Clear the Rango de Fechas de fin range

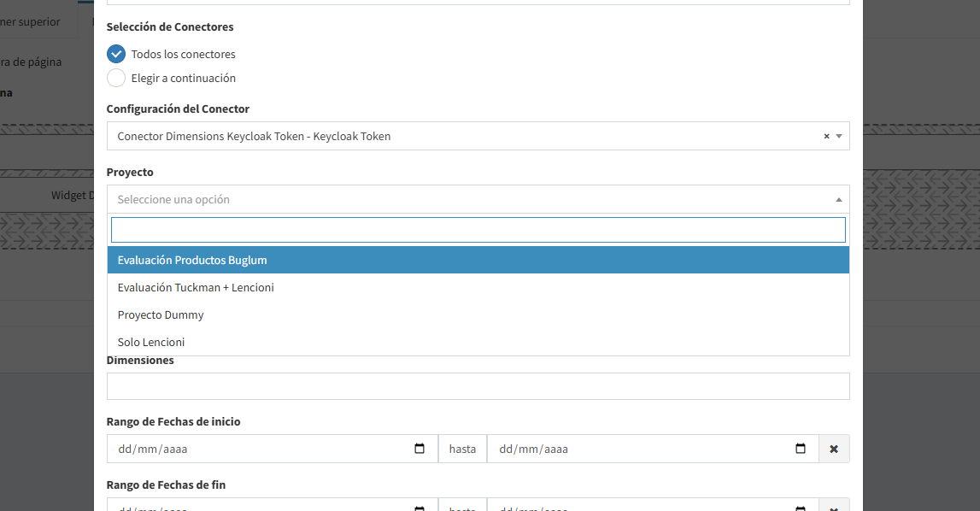[x=834, y=508]
